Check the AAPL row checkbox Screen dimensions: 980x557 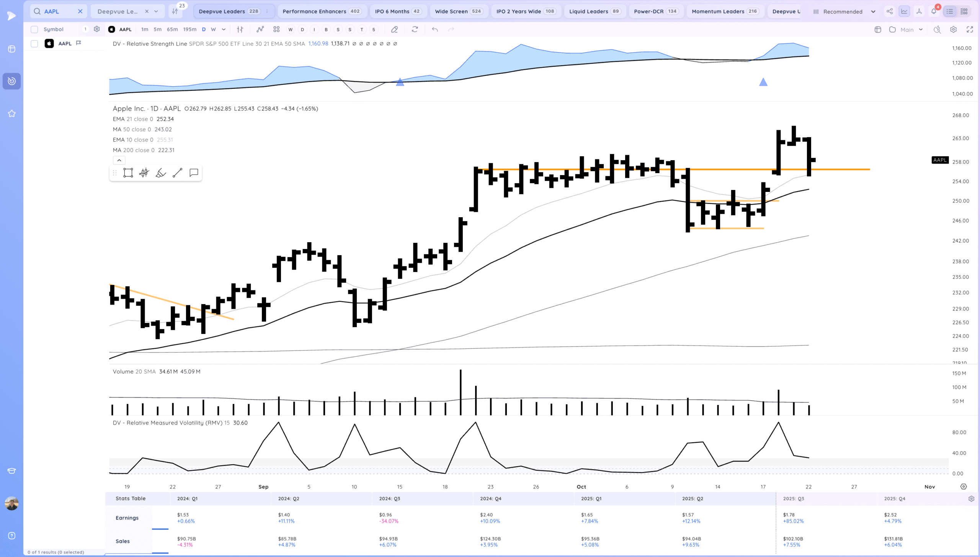pyautogui.click(x=34, y=44)
